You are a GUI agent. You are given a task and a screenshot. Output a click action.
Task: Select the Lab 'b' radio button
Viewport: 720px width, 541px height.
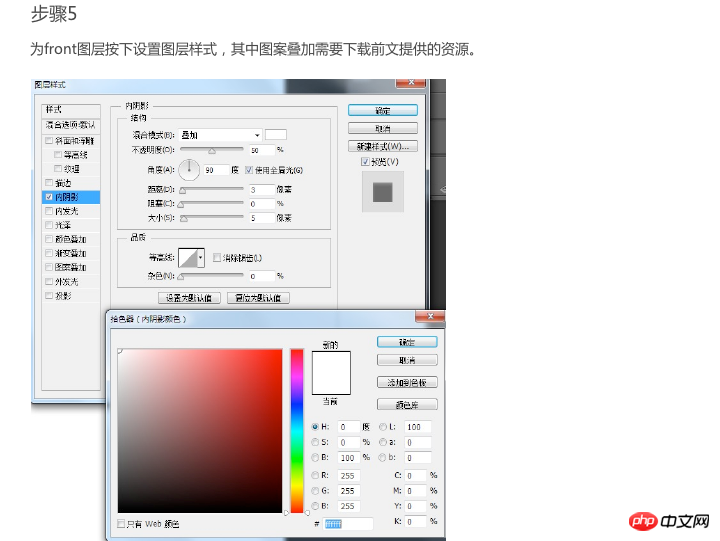click(382, 457)
